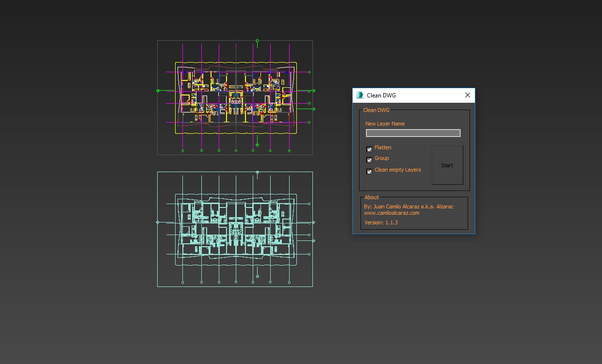
Task: Enable the Flatten checkbox
Action: point(369,149)
